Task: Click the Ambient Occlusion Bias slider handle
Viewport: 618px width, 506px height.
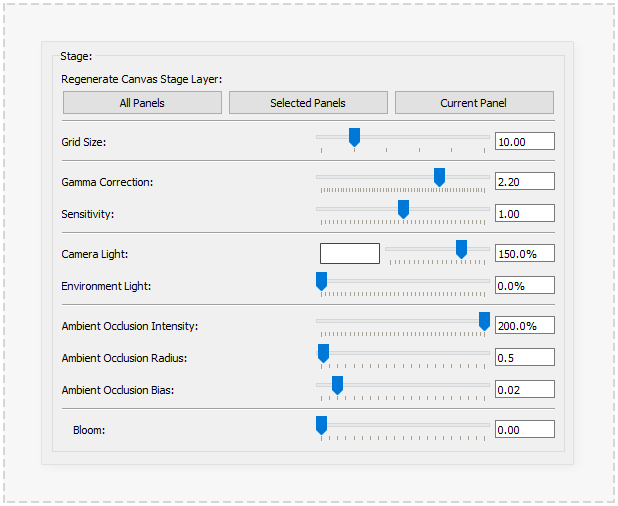Action: 337,385
